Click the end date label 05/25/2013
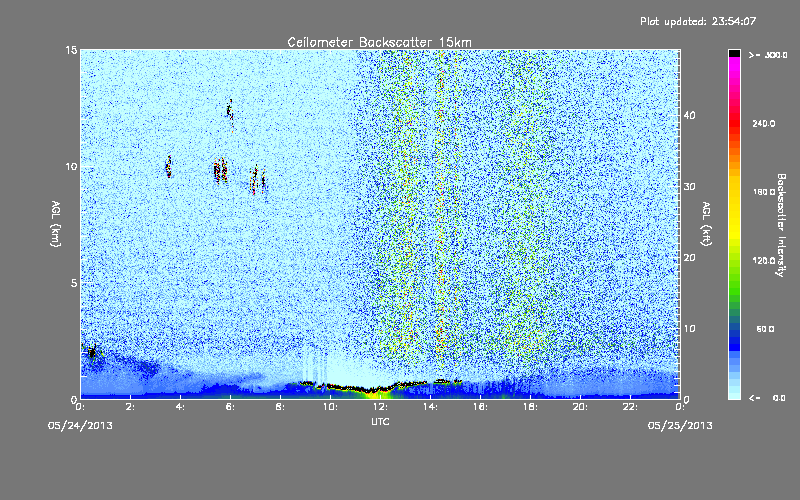The width and height of the screenshot is (800, 500). [680, 426]
